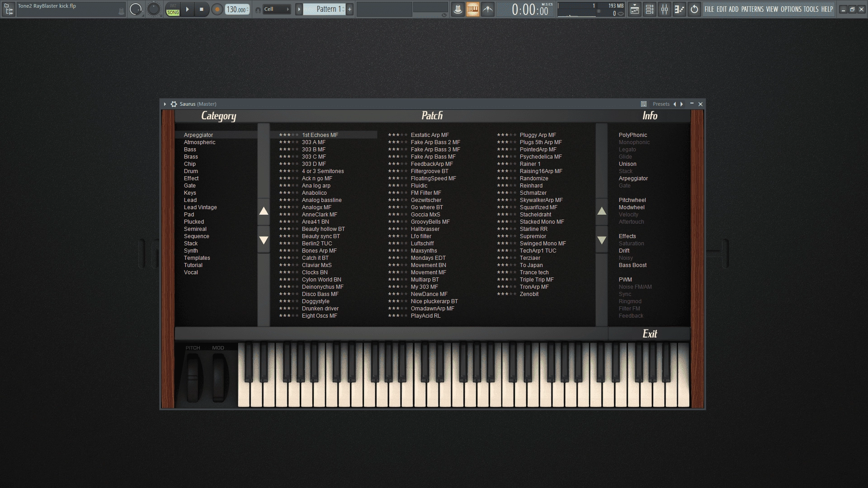Select the Templates category

pos(197,258)
